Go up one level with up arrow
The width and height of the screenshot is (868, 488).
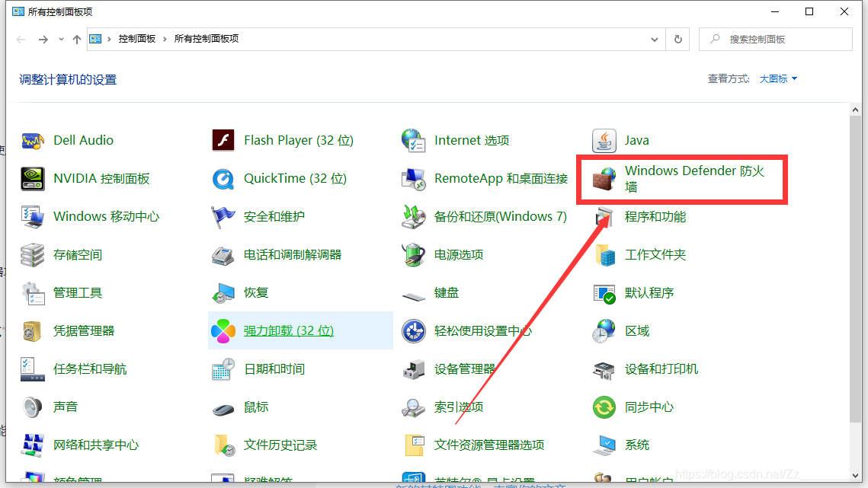tap(77, 40)
